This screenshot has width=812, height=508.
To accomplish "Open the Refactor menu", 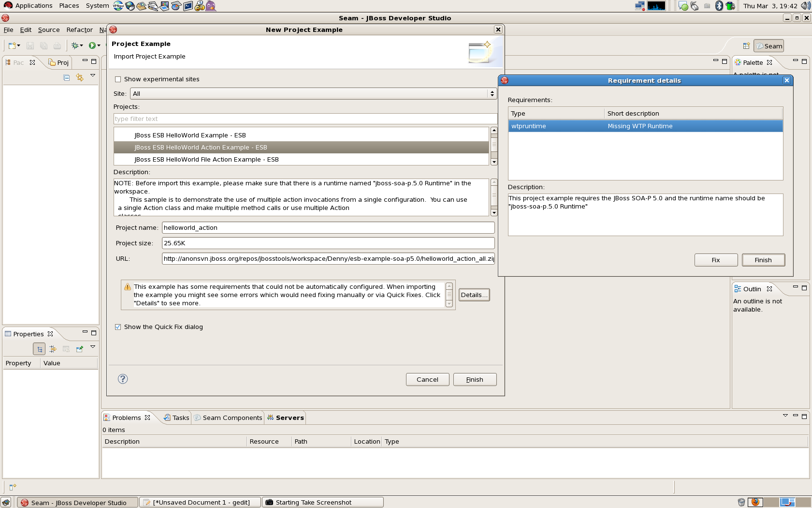I will click(x=80, y=30).
